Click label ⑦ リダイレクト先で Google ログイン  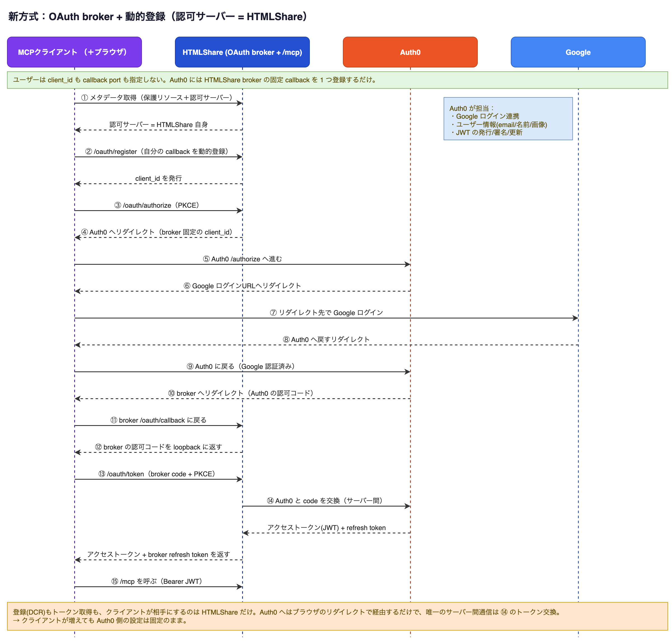(x=326, y=312)
